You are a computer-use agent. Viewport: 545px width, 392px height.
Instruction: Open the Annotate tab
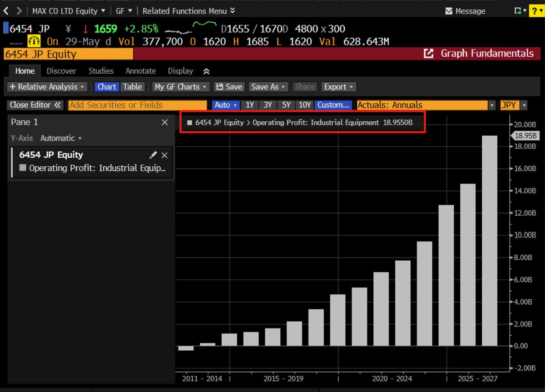[x=141, y=71]
